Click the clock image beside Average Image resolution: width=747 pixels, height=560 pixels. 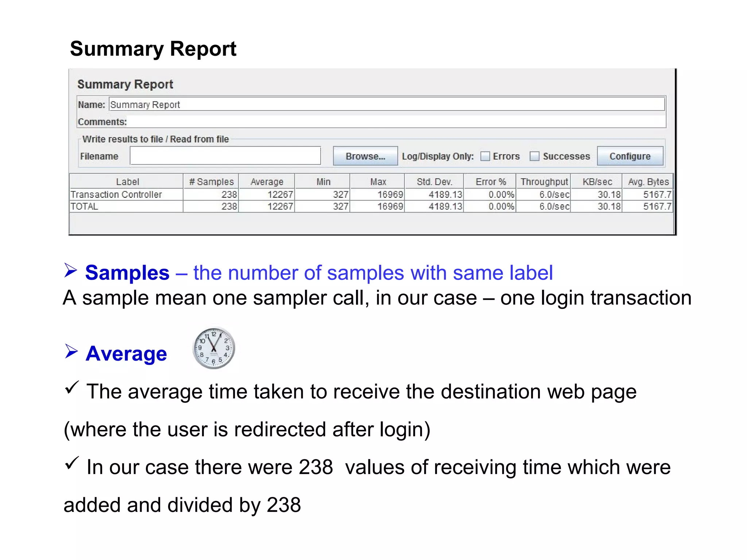coord(214,348)
